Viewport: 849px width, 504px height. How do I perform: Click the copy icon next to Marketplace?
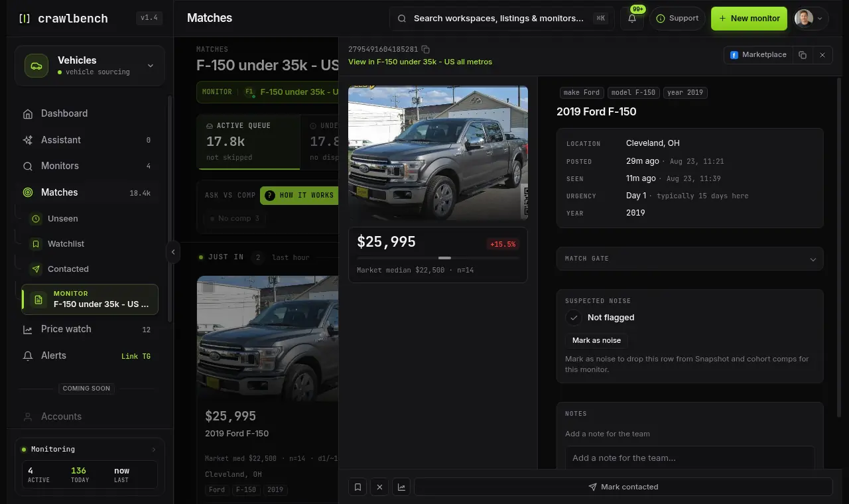(803, 55)
